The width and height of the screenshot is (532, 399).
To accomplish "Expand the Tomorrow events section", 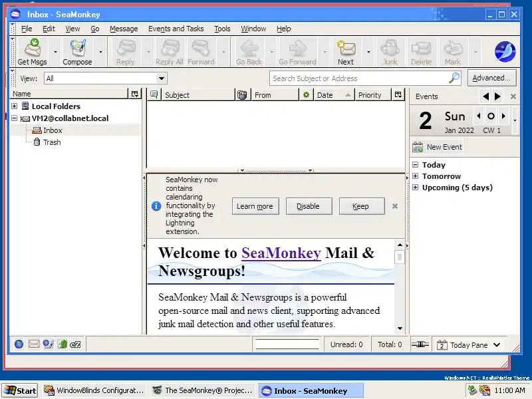I will click(x=415, y=176).
